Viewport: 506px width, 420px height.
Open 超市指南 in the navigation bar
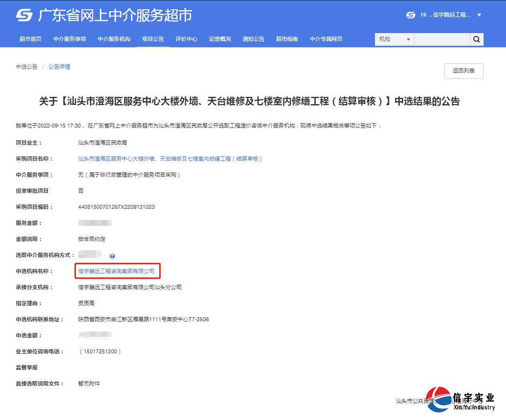coord(286,39)
